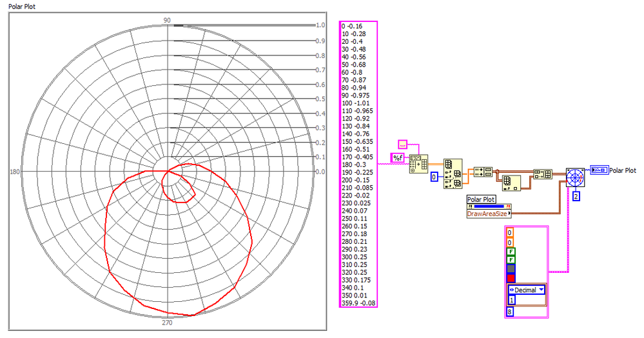Image resolution: width=644 pixels, height=338 pixels.
Task: Click the 0.9 radial scale label
Action: click(x=320, y=41)
